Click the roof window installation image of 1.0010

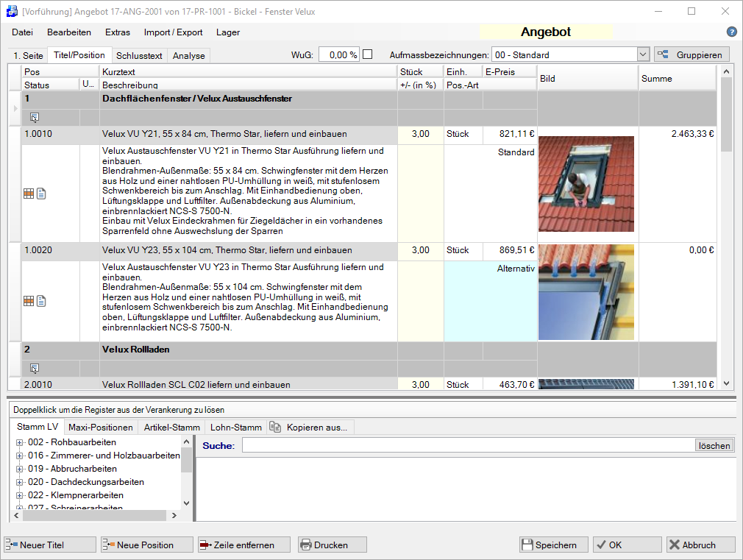586,184
